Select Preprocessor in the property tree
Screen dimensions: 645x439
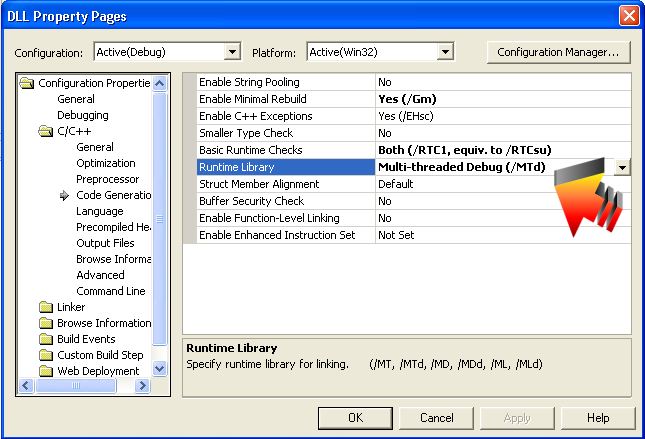click(107, 179)
